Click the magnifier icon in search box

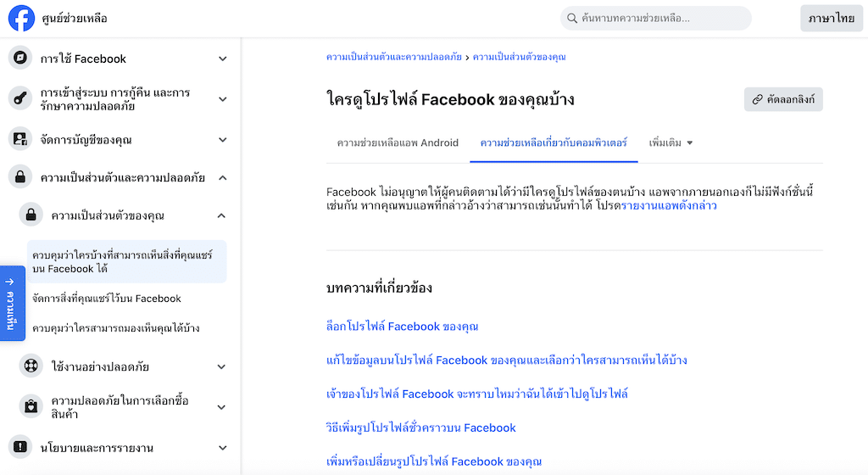572,19
